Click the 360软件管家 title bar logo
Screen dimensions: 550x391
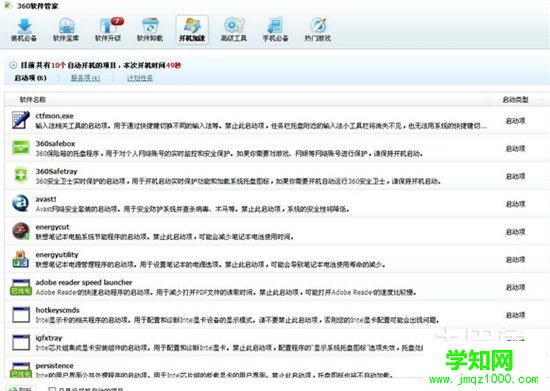click(x=8, y=5)
